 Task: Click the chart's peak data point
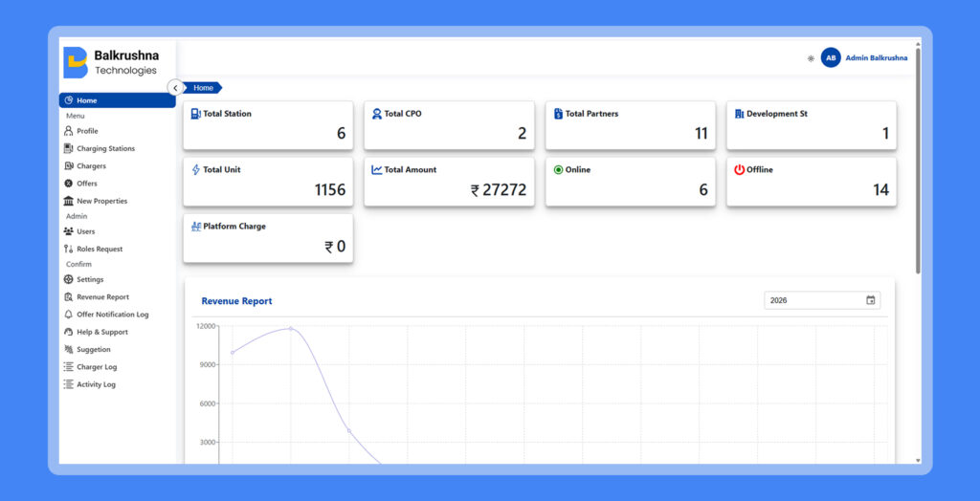coord(291,328)
